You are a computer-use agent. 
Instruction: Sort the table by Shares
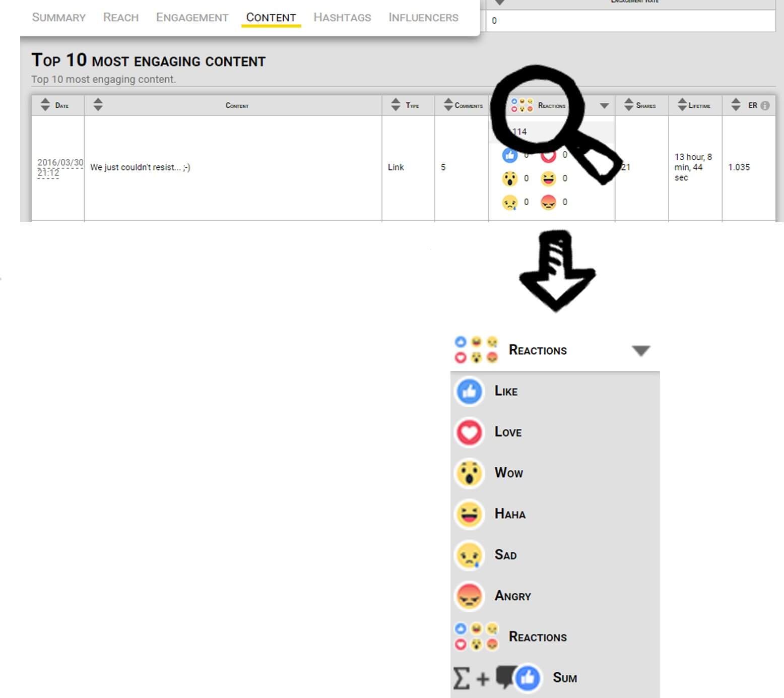(628, 105)
